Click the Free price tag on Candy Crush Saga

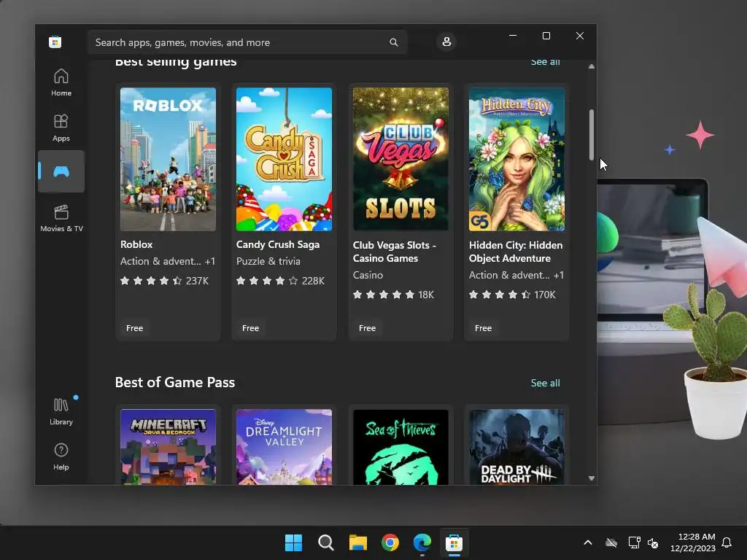[x=251, y=328]
